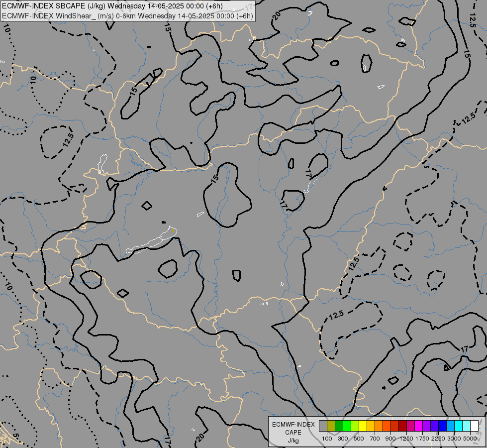
Task: Select the orange-red swatch left of the 900 tick
Action: [387, 426]
